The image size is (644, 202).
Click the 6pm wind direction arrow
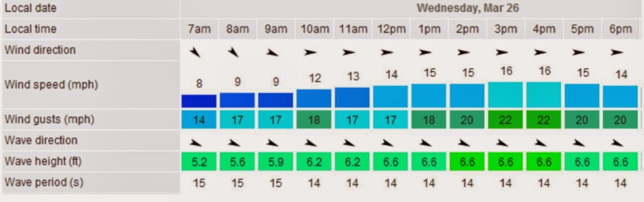pyautogui.click(x=617, y=51)
